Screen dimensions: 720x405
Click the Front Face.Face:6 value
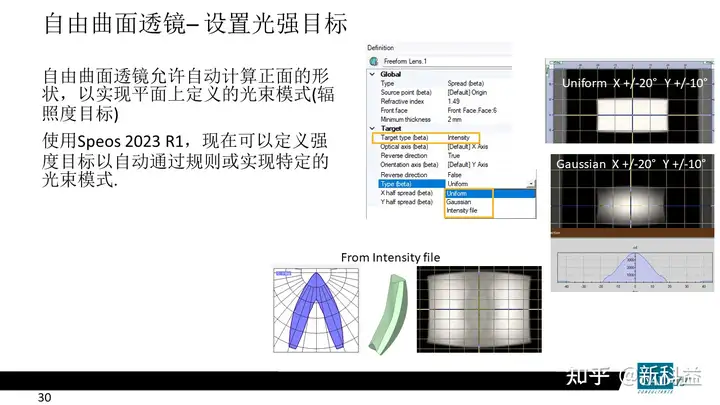pos(472,110)
